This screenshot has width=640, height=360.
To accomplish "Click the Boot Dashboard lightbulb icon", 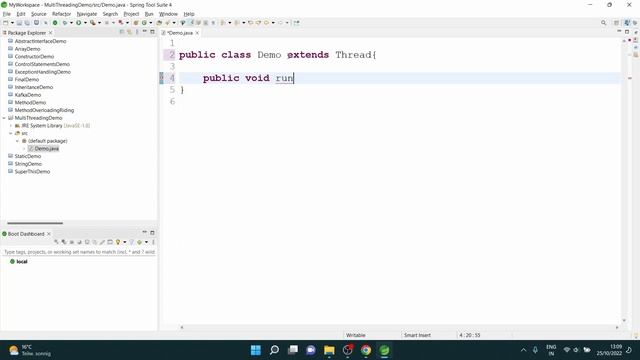I will tap(118, 242).
